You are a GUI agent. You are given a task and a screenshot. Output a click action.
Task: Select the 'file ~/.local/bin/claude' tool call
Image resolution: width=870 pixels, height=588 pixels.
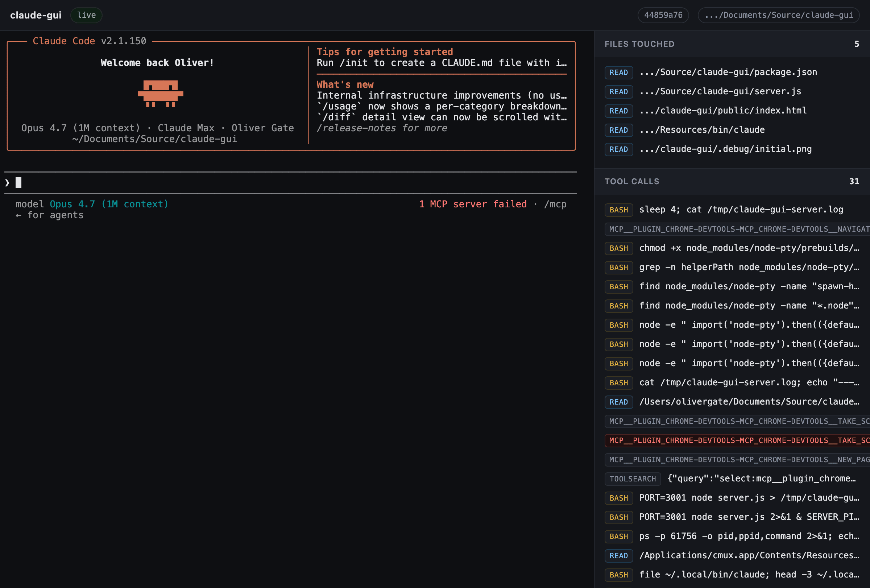[x=732, y=575]
